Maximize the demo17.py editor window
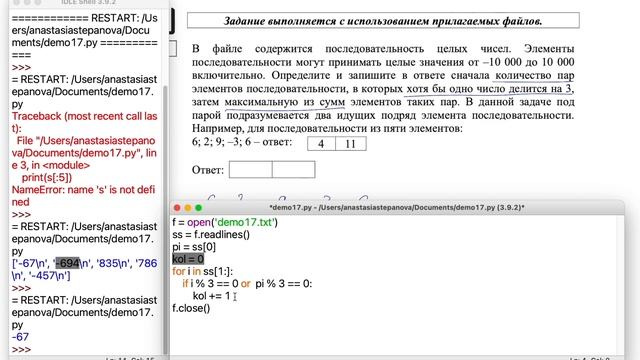 click(x=199, y=208)
